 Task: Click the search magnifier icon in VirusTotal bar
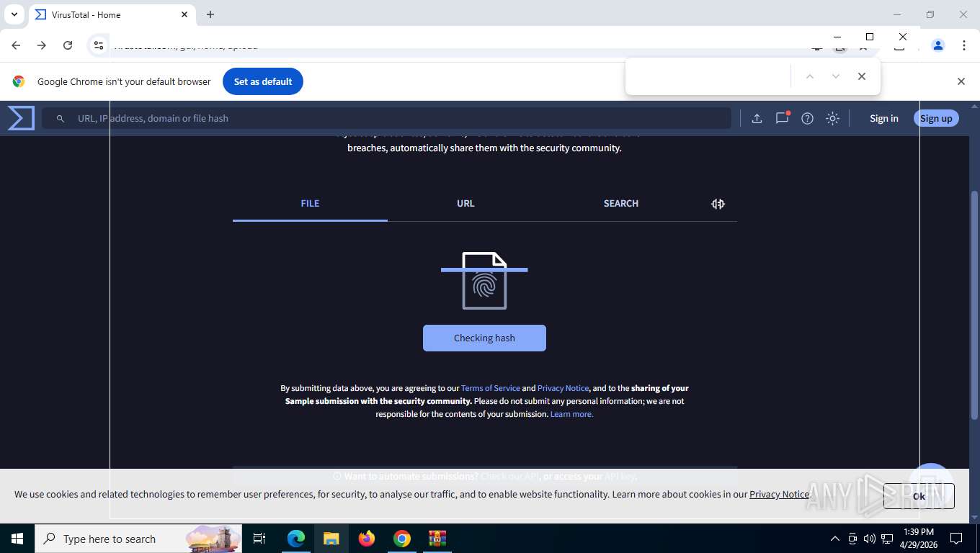61,119
